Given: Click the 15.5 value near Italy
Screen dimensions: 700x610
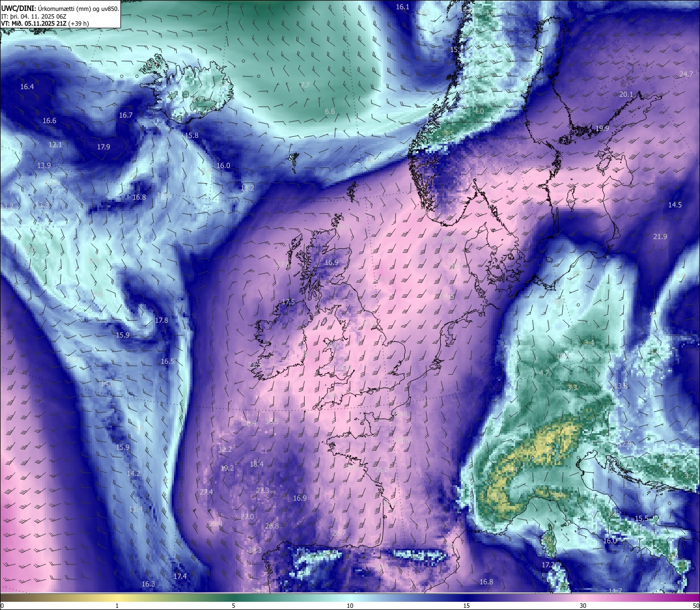Looking at the screenshot, I should tap(641, 519).
